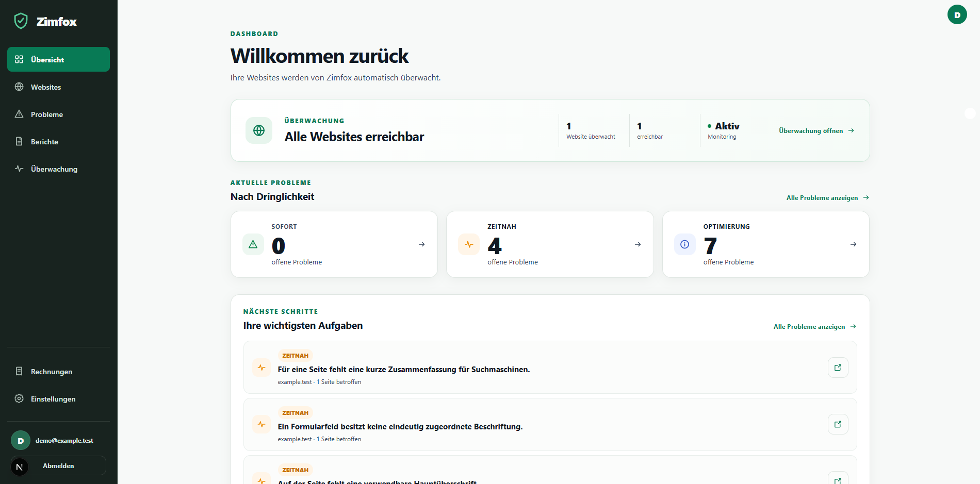This screenshot has height=484, width=980.
Task: Click the pulse icon of the Suchmaschinen task
Action: pyautogui.click(x=262, y=368)
